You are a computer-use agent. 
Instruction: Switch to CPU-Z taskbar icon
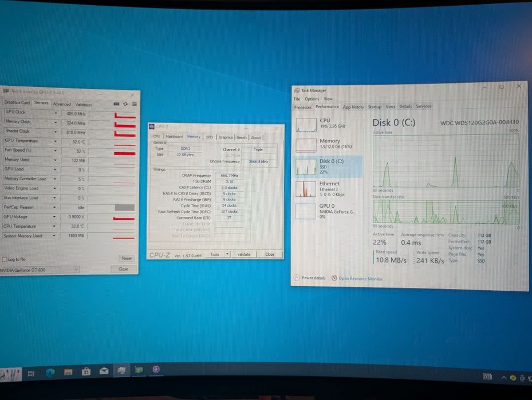(156, 369)
